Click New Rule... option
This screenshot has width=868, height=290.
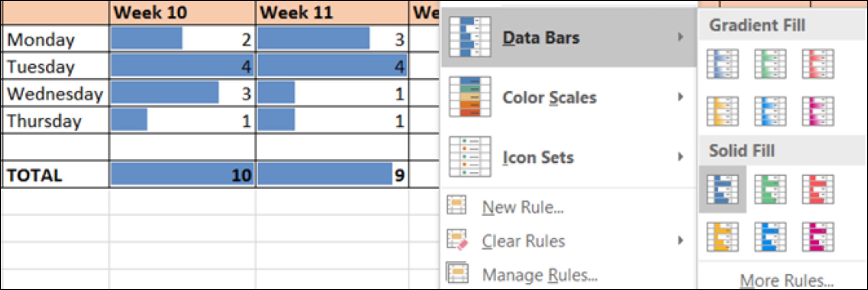click(522, 207)
